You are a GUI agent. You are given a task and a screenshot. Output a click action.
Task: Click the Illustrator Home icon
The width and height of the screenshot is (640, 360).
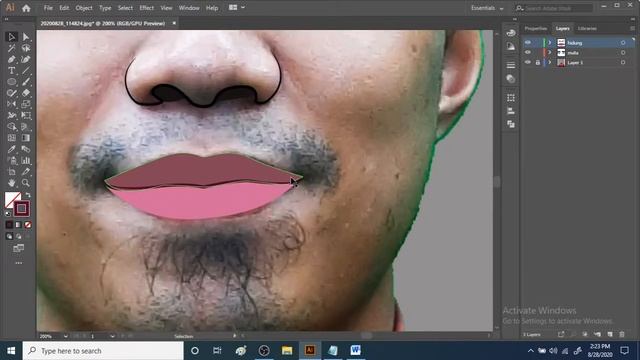(x=26, y=8)
